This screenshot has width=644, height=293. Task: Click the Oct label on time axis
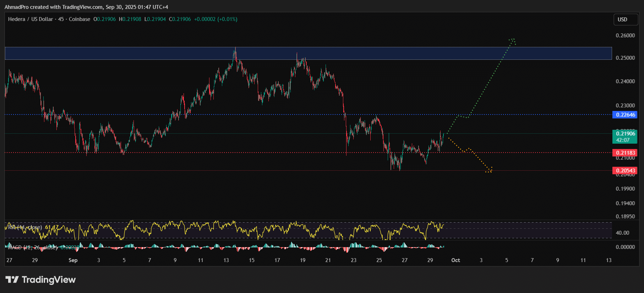tap(455, 260)
